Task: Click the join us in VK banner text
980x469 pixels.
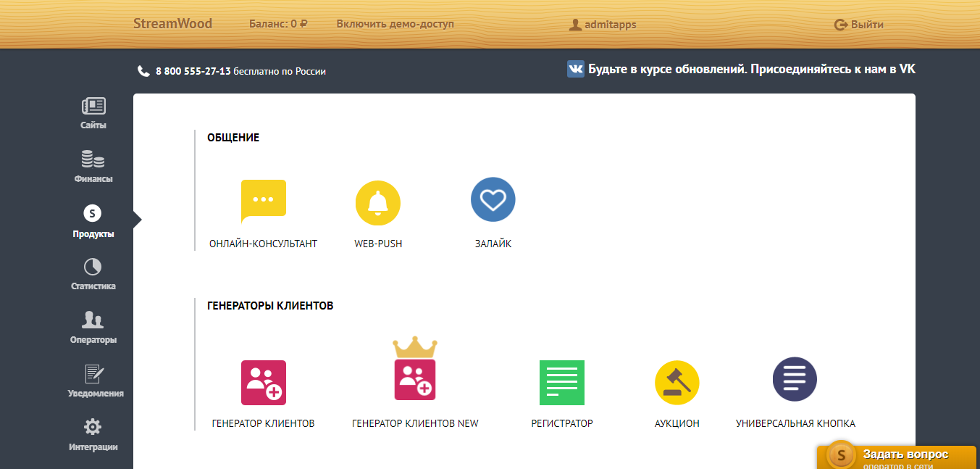Action: [x=752, y=70]
